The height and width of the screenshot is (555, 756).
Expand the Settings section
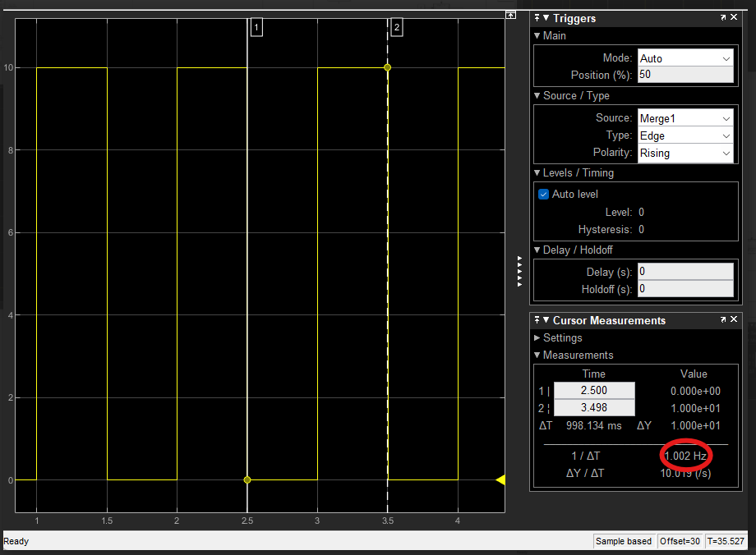537,337
